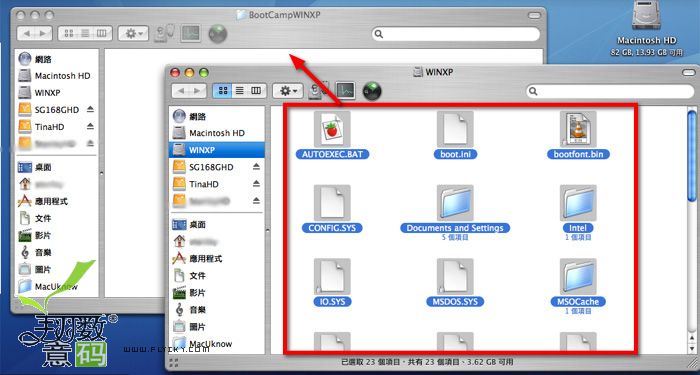This screenshot has height=375, width=700.
Task: Go back in WINXP window
Action: [180, 91]
